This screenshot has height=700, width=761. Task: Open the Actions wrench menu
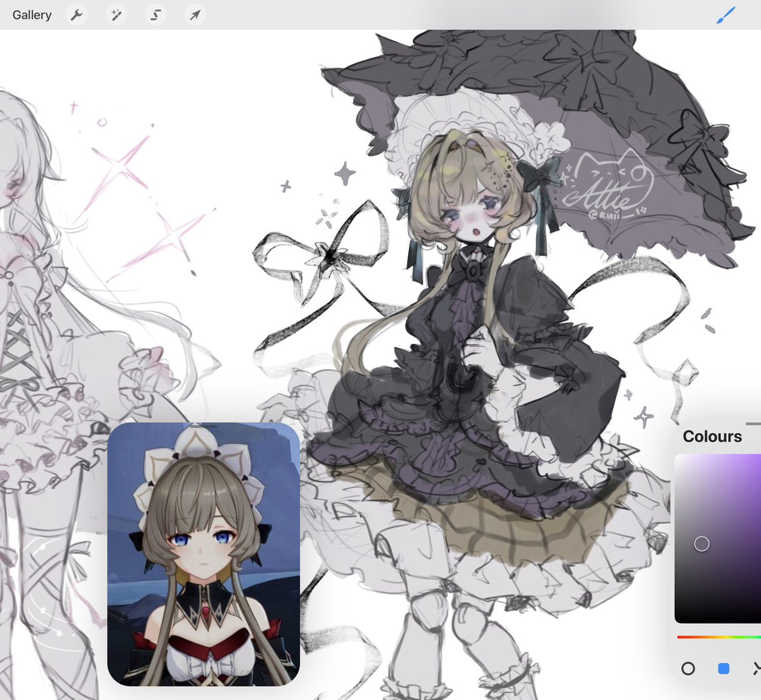click(77, 15)
